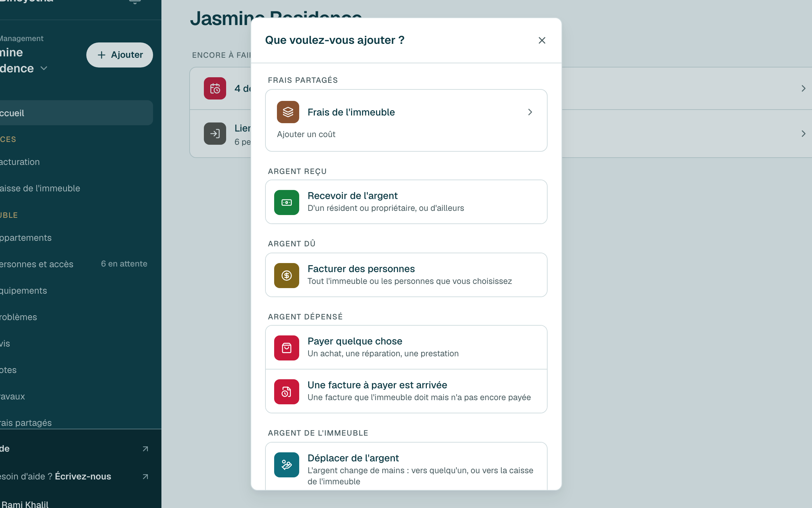This screenshot has height=508, width=812.
Task: Open Travaux in the sidebar
Action: pos(76,396)
